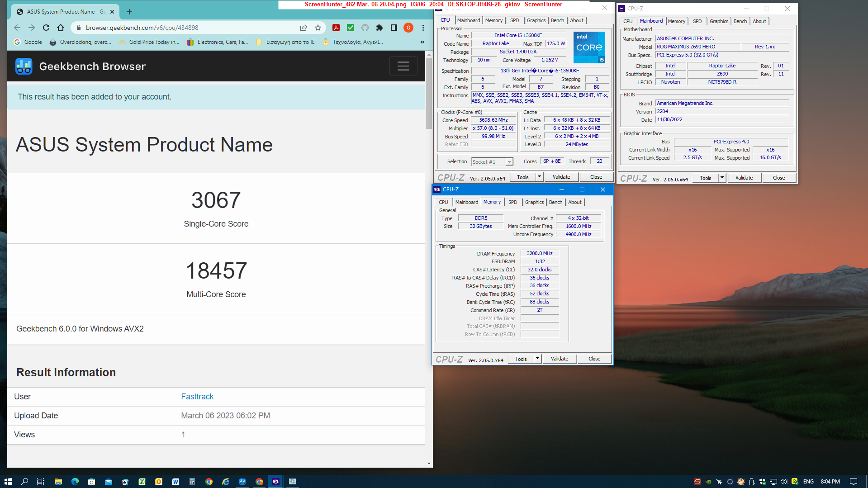
Task: Reload the Geekbench page
Action: coord(46,28)
